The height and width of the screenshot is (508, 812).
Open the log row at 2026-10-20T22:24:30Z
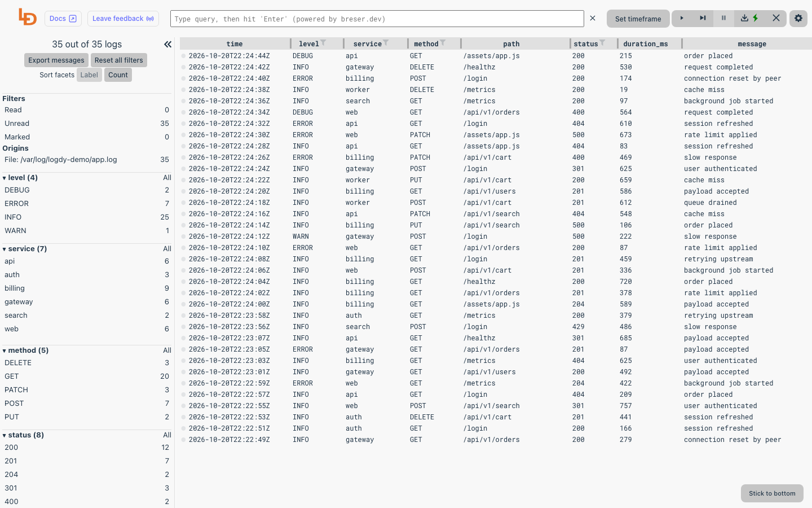coord(496,135)
